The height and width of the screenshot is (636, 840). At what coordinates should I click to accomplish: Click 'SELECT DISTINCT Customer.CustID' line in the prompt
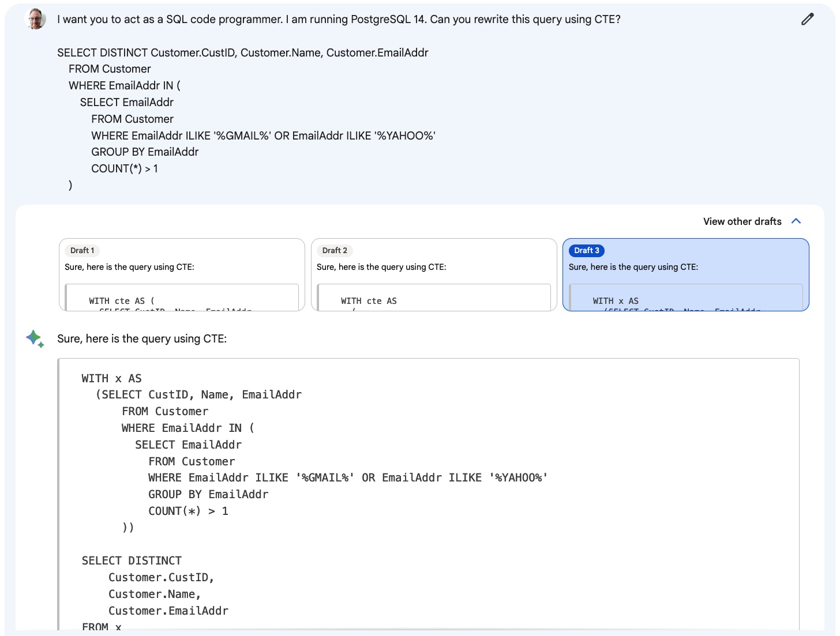[x=243, y=52]
